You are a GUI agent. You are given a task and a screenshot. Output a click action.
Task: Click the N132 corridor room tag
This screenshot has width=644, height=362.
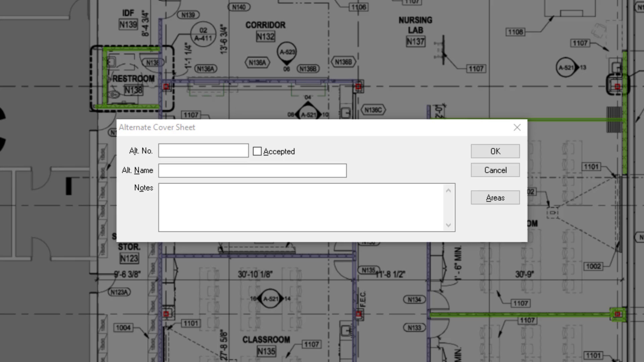coord(266,37)
